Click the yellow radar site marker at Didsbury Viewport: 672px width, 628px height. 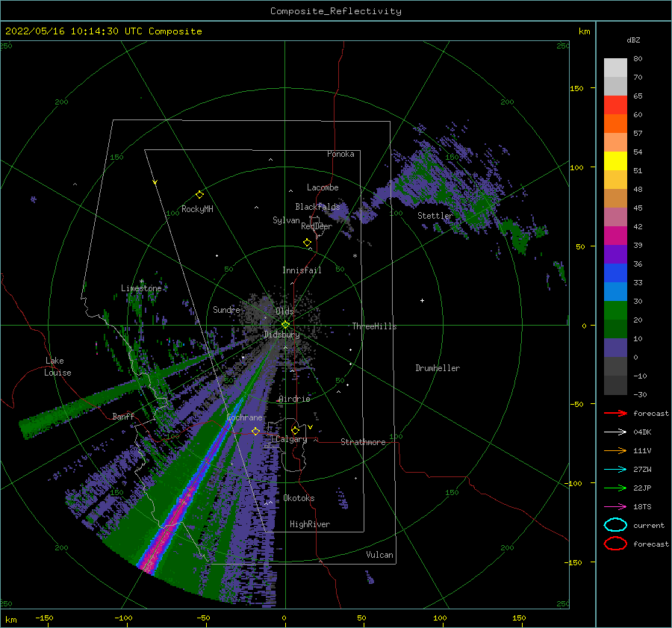coord(285,325)
